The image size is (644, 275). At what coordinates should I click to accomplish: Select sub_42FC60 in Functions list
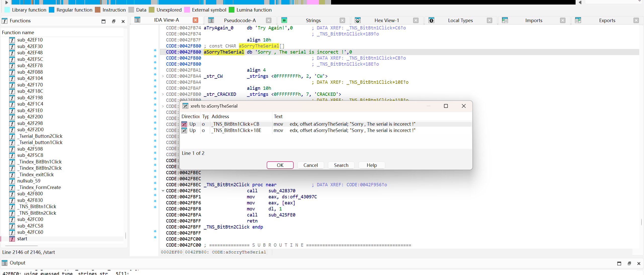coord(30,232)
